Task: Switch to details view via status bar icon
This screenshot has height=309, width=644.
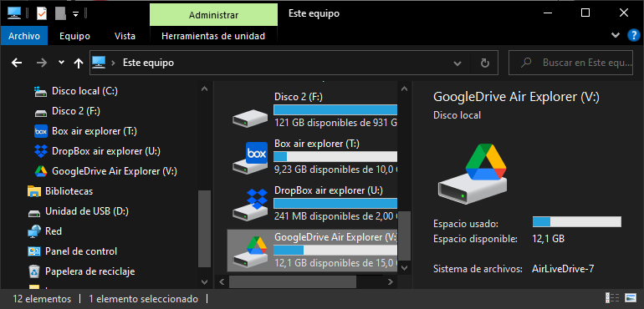Action: click(612, 298)
